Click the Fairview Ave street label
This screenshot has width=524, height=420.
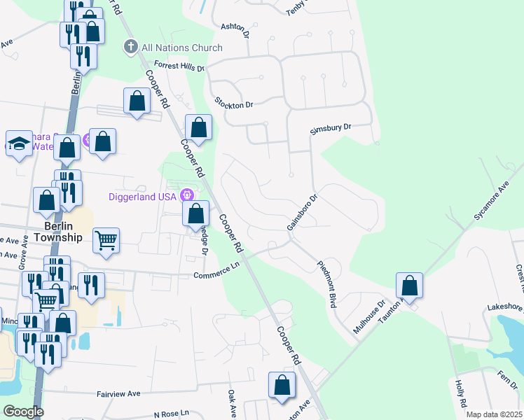[x=118, y=394]
